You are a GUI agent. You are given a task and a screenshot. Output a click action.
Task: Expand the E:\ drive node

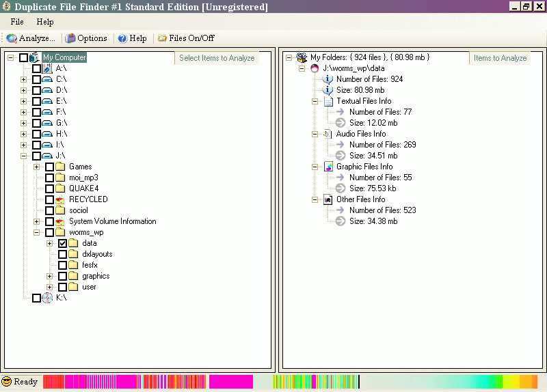coord(24,101)
